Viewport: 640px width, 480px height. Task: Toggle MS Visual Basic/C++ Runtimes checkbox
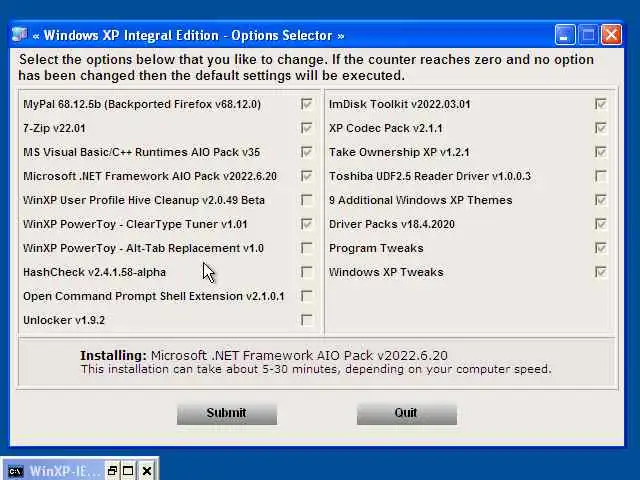pos(307,152)
